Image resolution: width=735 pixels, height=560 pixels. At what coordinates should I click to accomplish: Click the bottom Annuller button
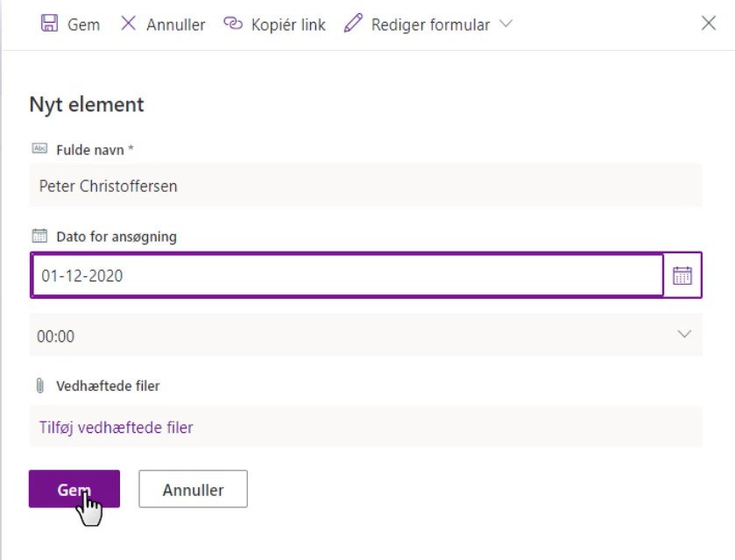193,489
